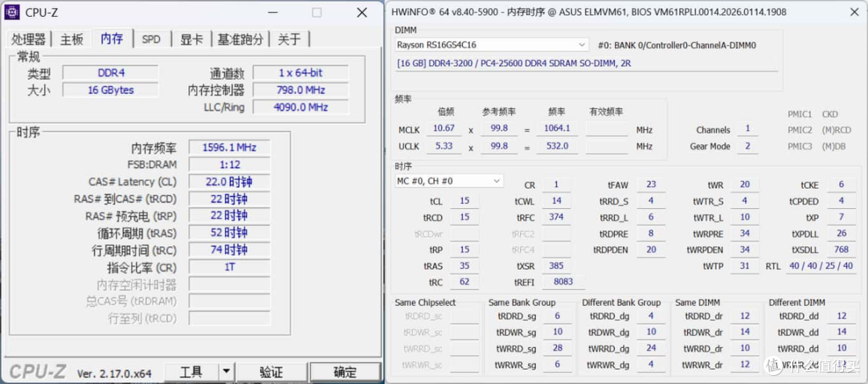This screenshot has height=384, width=868.
Task: Click the 4090.0 MHz LLC/Ring value
Action: (x=301, y=107)
